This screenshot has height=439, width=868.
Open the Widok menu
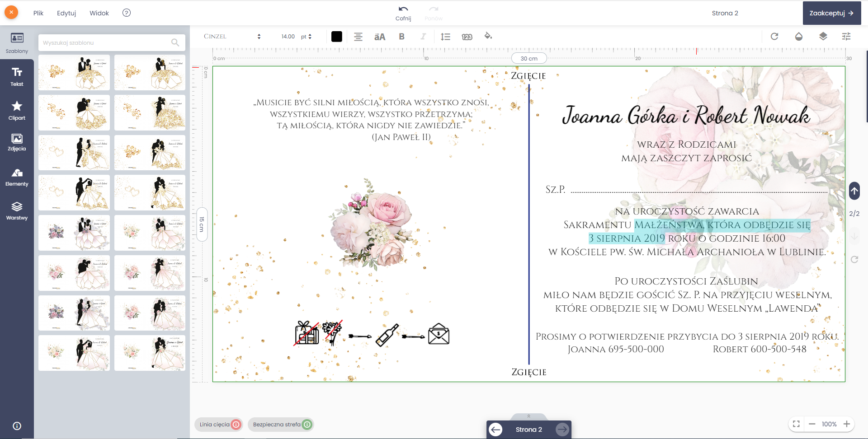point(99,13)
